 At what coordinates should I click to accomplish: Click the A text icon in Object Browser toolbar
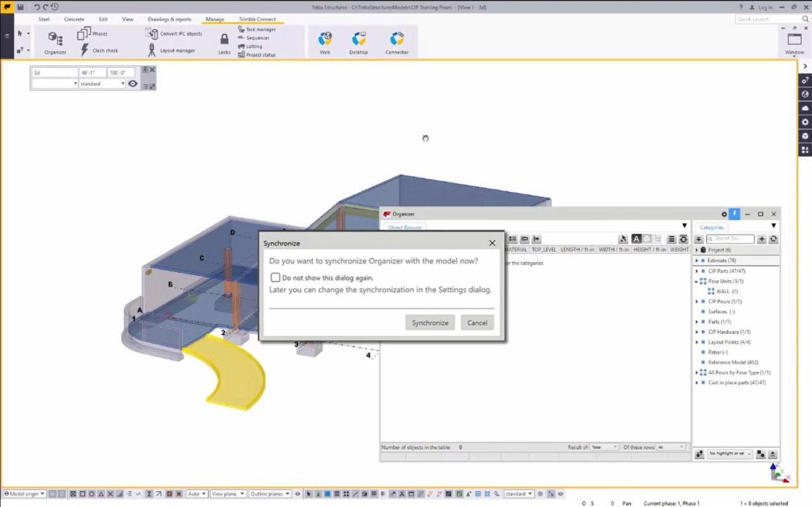click(x=636, y=239)
